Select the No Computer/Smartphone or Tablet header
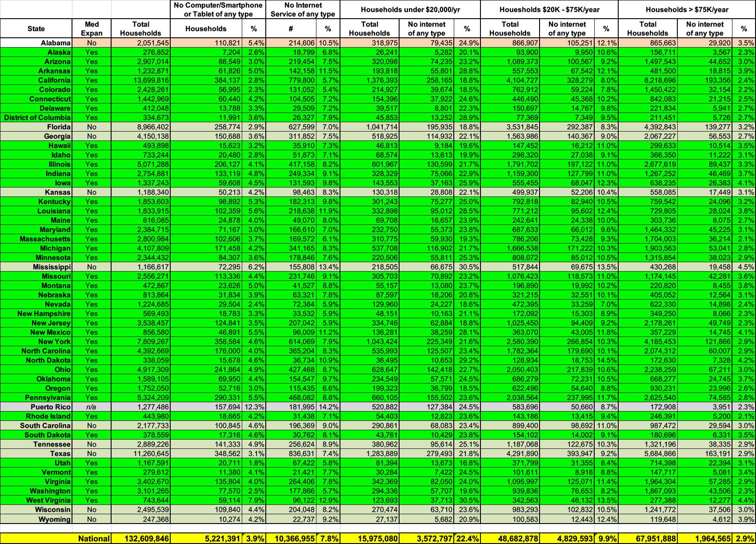Screen dimensions: 756x544 (x=218, y=9)
